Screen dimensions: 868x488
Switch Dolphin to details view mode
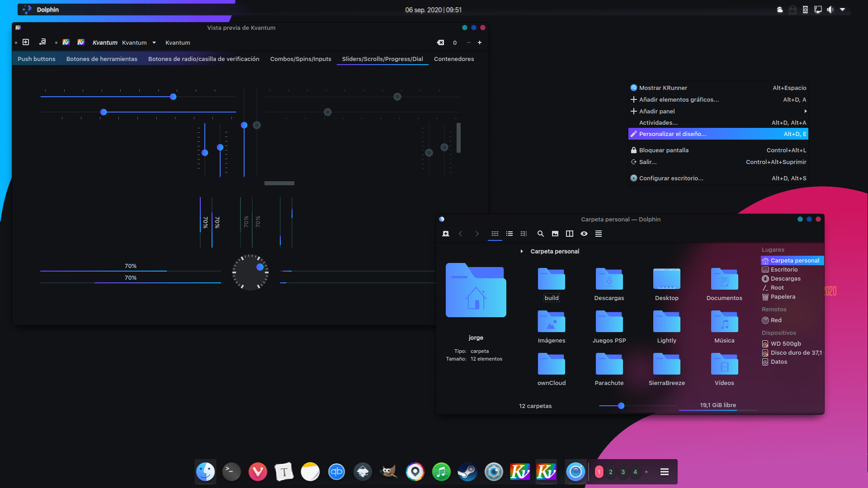524,234
